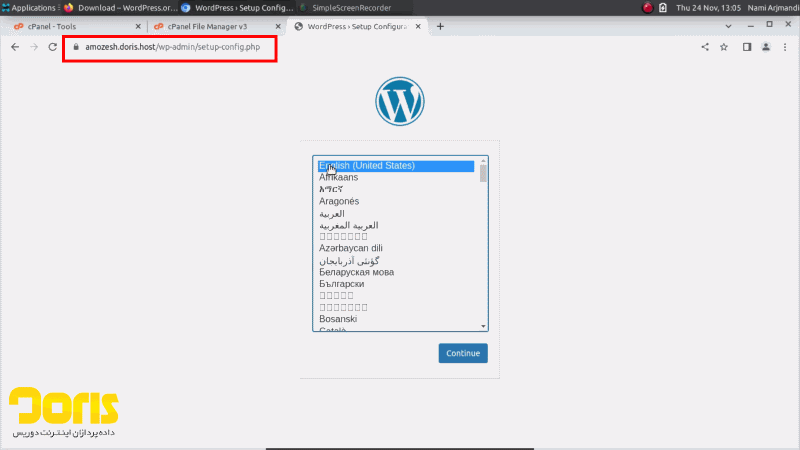
Task: Reload the WordPress setup page
Action: click(x=53, y=47)
